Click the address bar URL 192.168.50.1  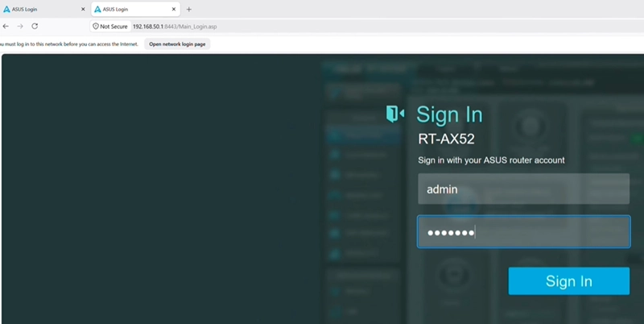click(175, 27)
